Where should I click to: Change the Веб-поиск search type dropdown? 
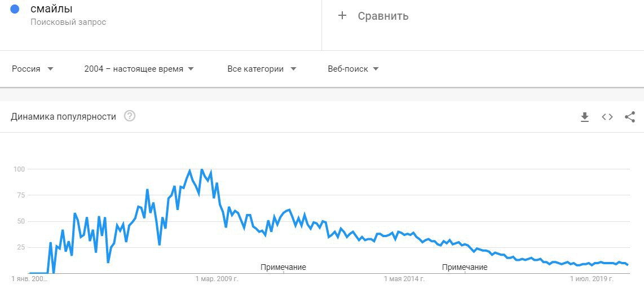click(x=353, y=69)
